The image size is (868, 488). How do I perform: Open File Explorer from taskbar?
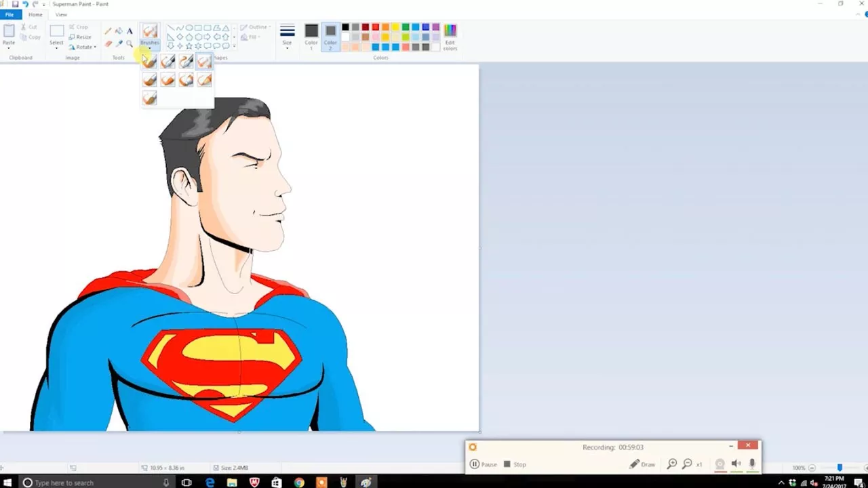pos(232,483)
